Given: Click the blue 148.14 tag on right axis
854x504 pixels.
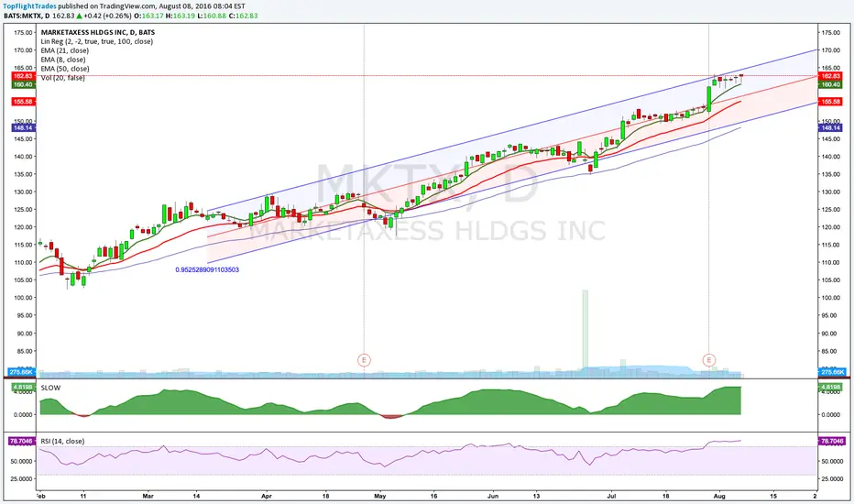Looking at the screenshot, I should click(x=830, y=128).
